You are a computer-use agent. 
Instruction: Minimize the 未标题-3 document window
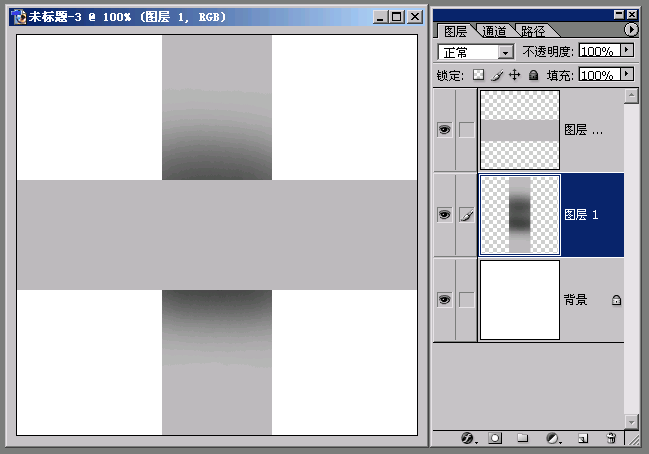point(380,17)
